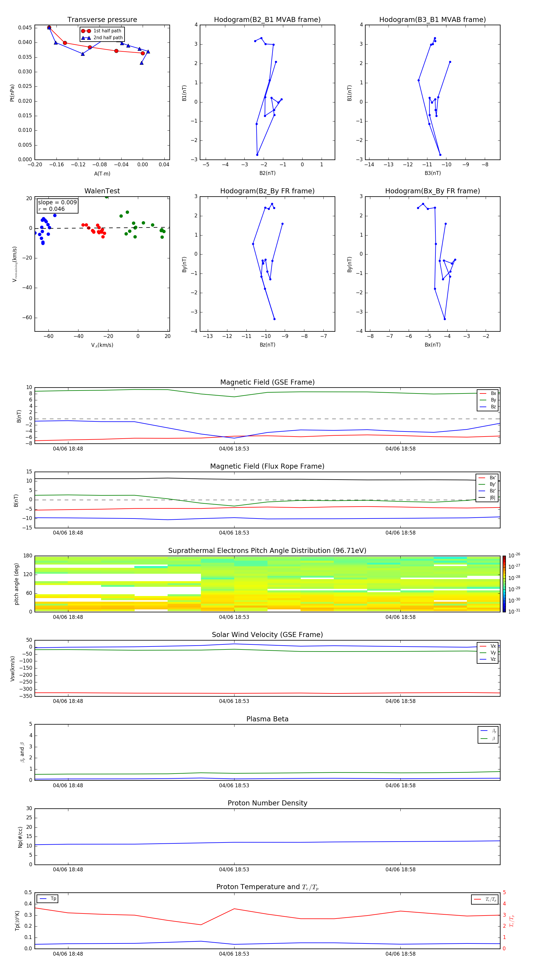
Task: Click the 'Bz(nT)' x-axis label
Action: click(267, 345)
